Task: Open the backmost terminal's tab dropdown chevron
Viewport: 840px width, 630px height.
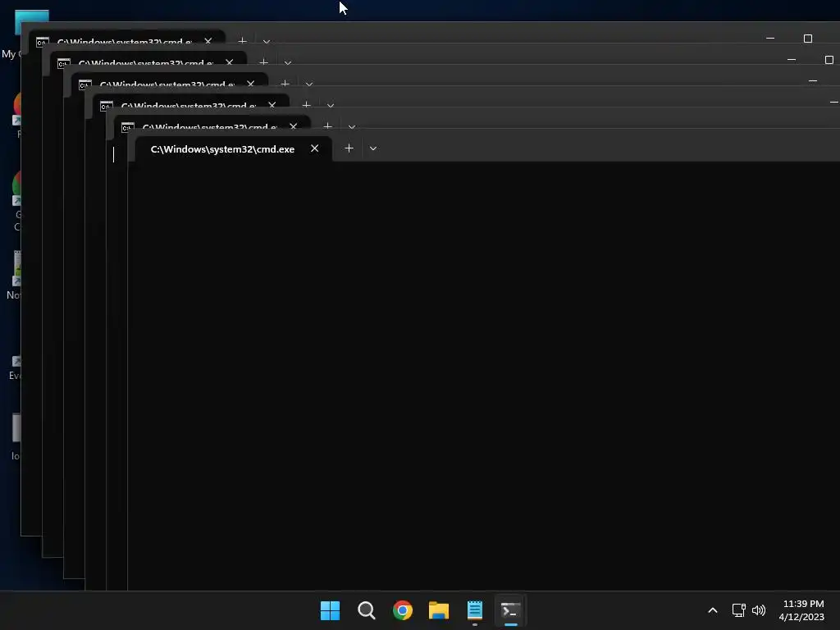Action: coord(267,41)
